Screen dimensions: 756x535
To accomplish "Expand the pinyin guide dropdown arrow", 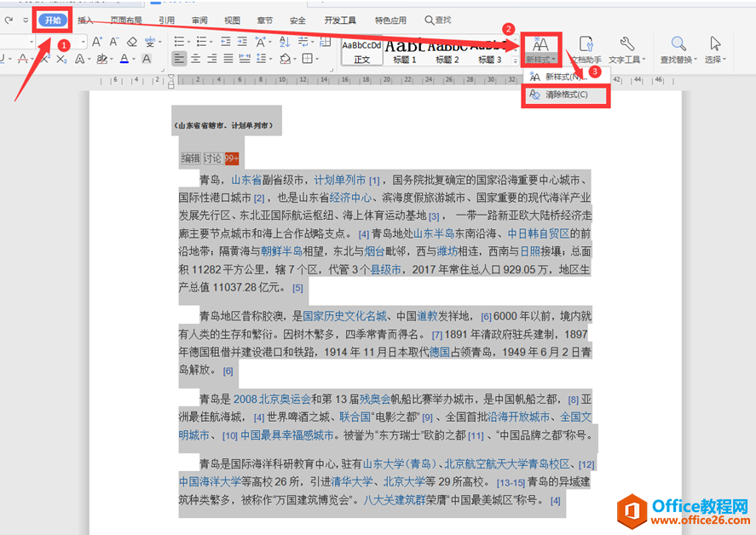I will point(160,42).
